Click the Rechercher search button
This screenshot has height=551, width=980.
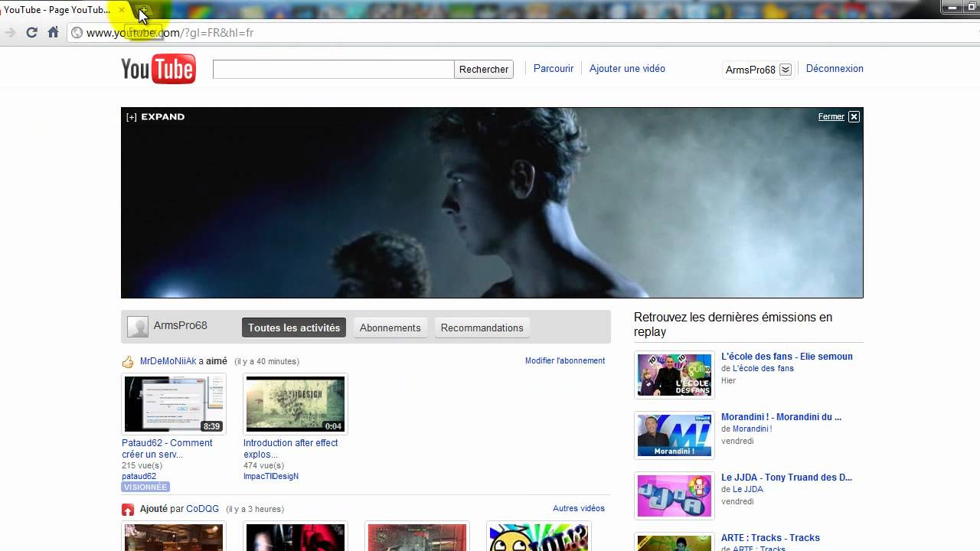click(x=484, y=69)
